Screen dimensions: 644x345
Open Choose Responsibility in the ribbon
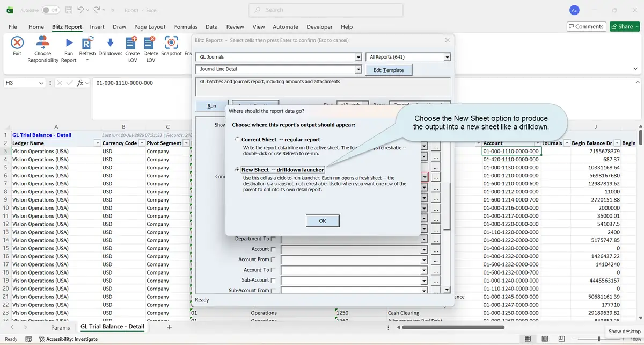43,49
